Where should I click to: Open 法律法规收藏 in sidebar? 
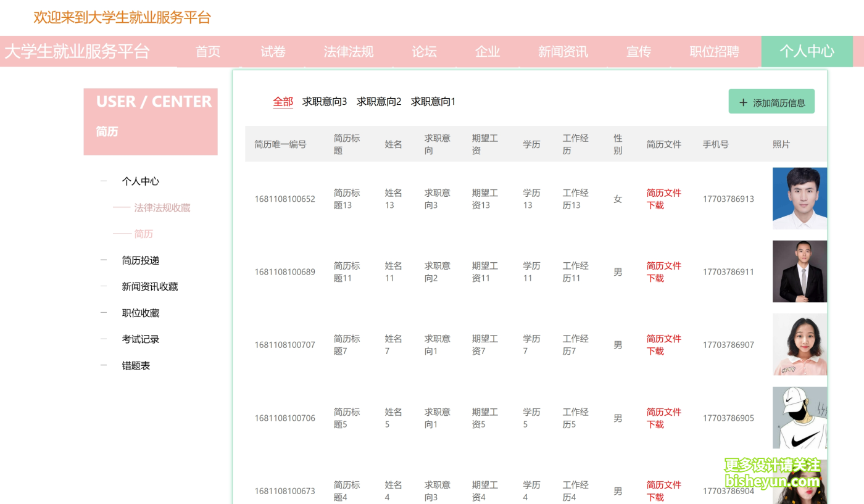162,208
